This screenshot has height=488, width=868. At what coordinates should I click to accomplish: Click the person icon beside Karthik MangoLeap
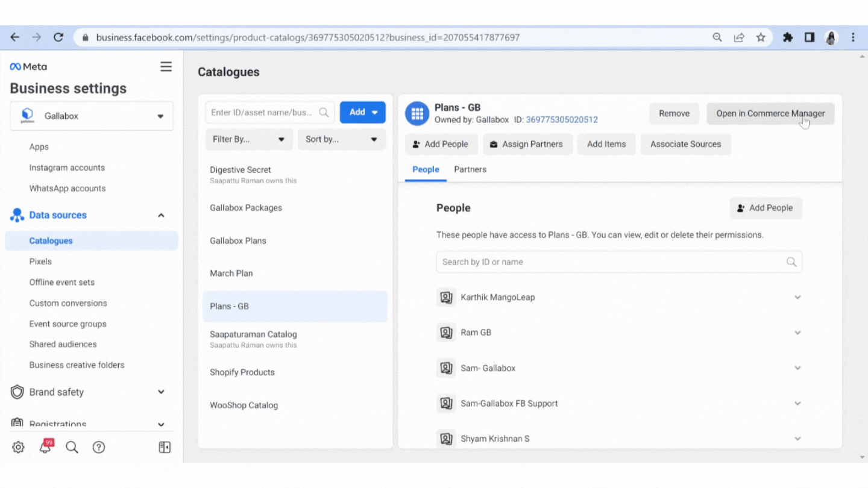coord(446,297)
